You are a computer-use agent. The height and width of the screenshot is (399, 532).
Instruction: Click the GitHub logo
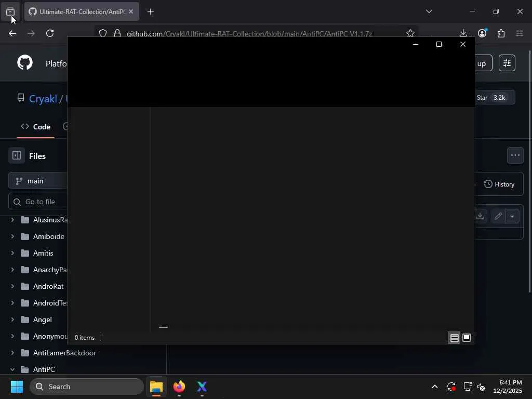click(x=25, y=63)
